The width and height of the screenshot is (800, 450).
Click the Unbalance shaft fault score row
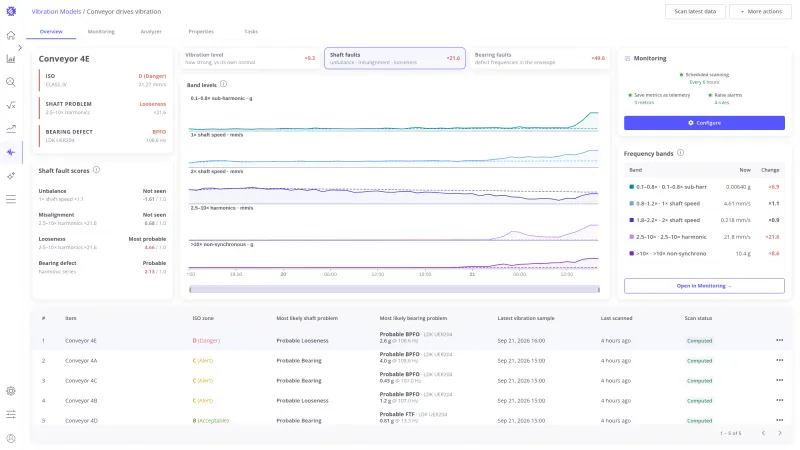[102, 195]
